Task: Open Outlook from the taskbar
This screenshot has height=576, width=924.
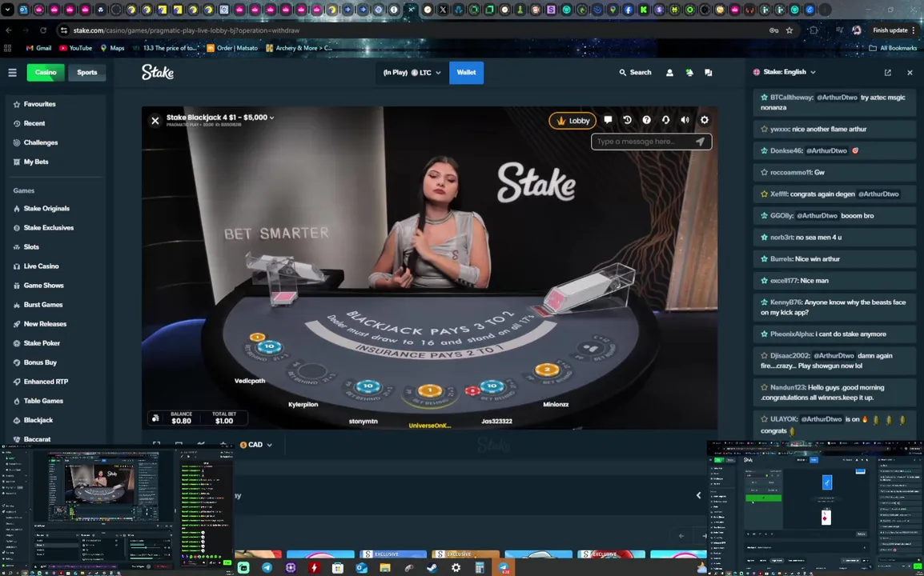Action: tap(361, 568)
